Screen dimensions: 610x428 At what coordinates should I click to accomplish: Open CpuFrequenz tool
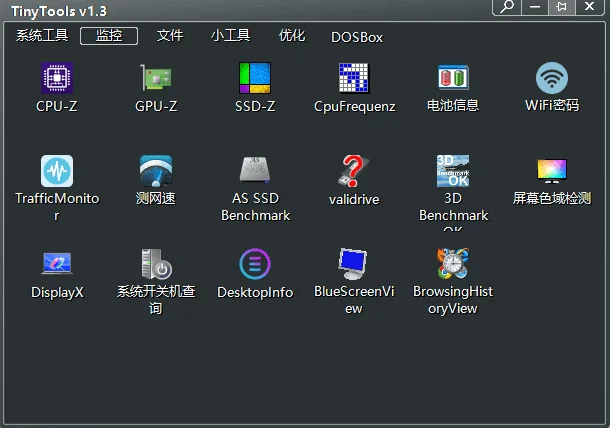[354, 79]
